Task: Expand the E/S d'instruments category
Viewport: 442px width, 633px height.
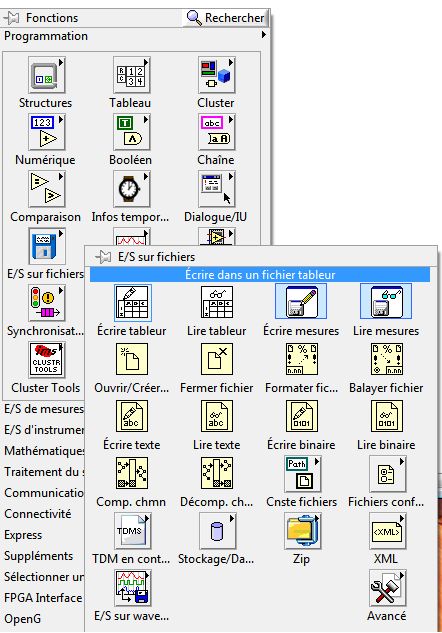Action: 44,430
